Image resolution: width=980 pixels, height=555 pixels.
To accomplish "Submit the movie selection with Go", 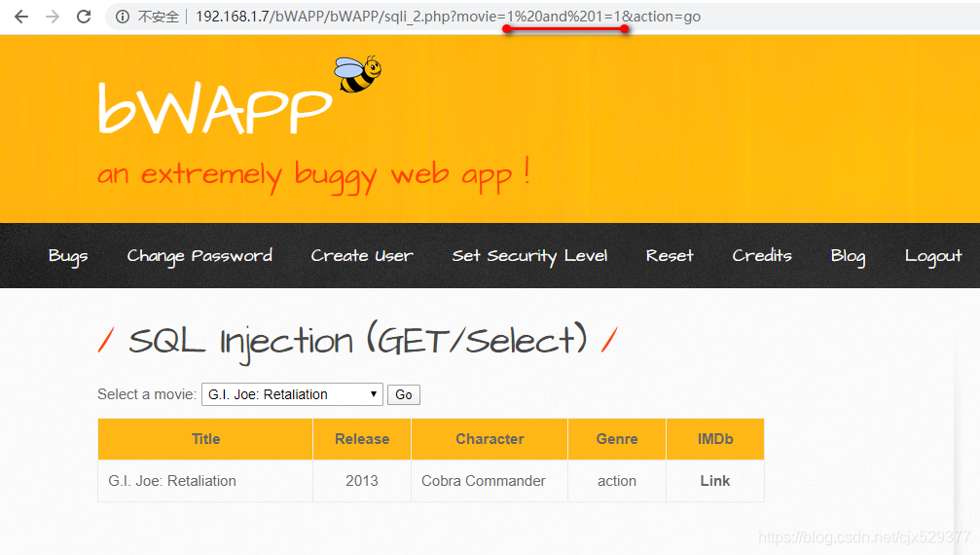I will click(x=404, y=394).
